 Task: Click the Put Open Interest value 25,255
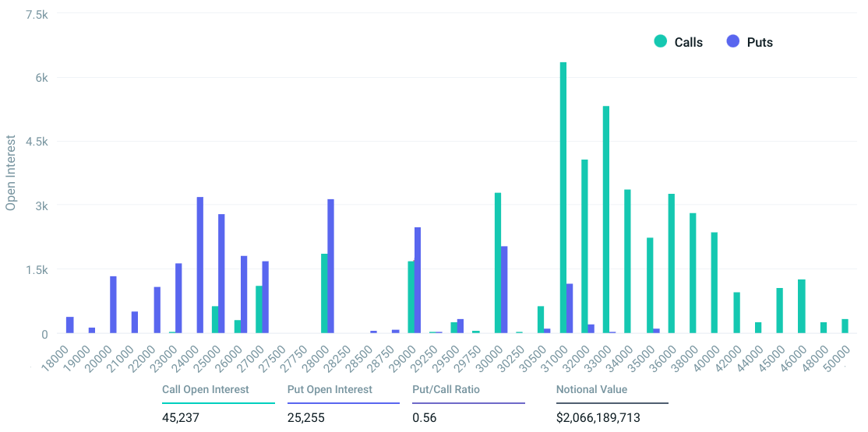306,418
